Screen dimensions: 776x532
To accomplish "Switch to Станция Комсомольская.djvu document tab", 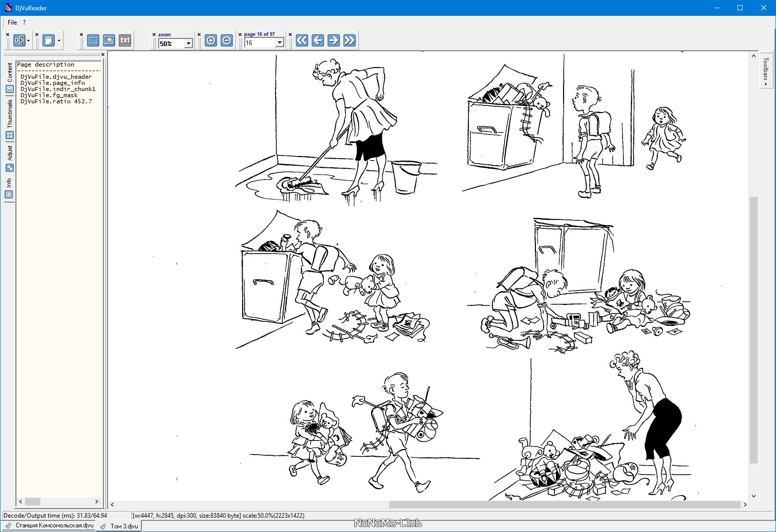I will 50,526.
